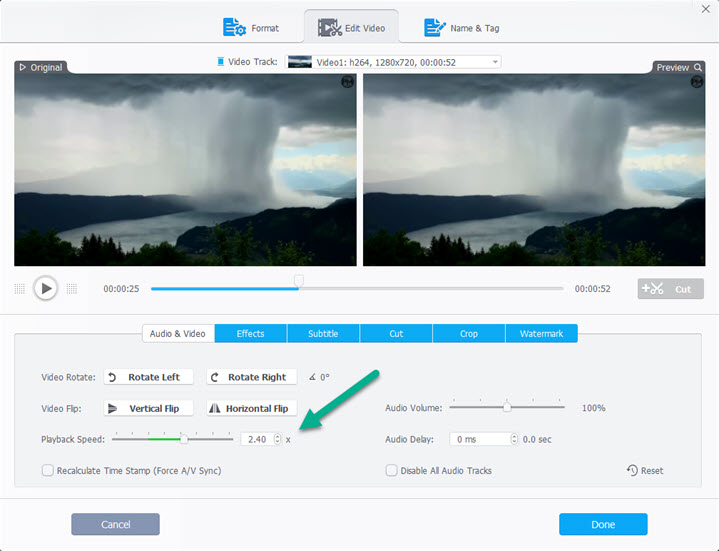The width and height of the screenshot is (719, 551).
Task: Click Rotate Left button
Action: [148, 377]
